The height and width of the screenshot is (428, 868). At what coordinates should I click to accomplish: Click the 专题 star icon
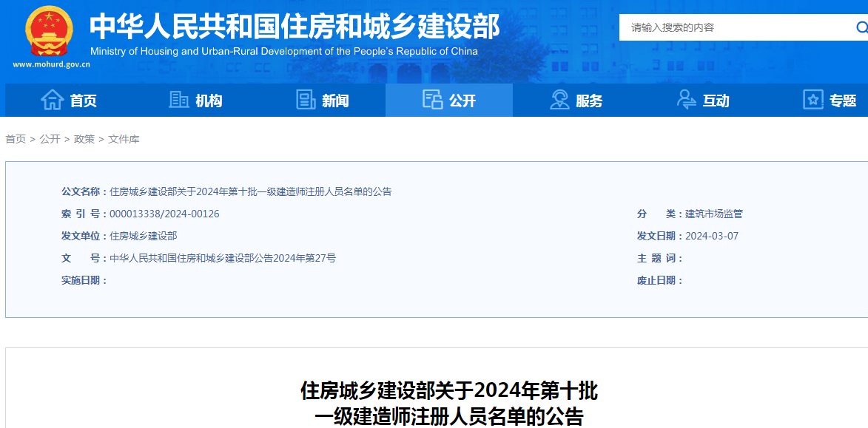point(813,100)
